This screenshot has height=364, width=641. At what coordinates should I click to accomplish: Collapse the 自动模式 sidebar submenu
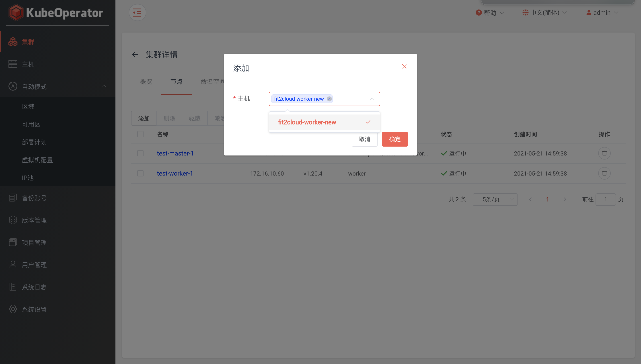click(104, 86)
